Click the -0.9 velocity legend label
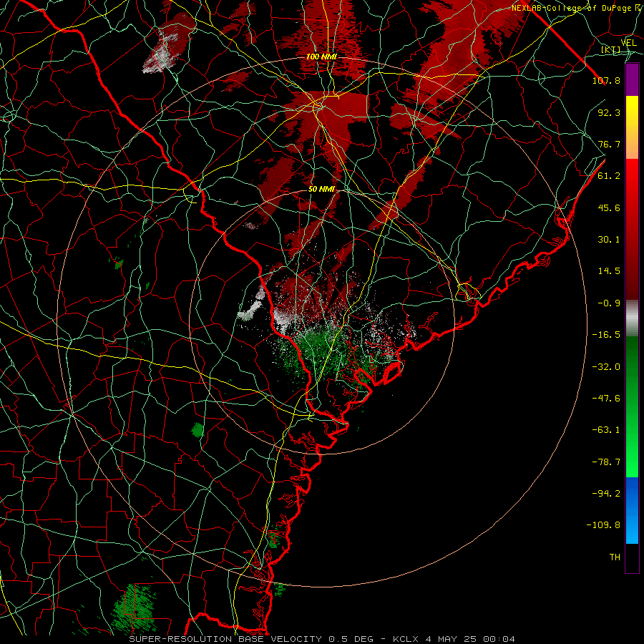Viewport: 644px width, 644px height. coord(609,303)
